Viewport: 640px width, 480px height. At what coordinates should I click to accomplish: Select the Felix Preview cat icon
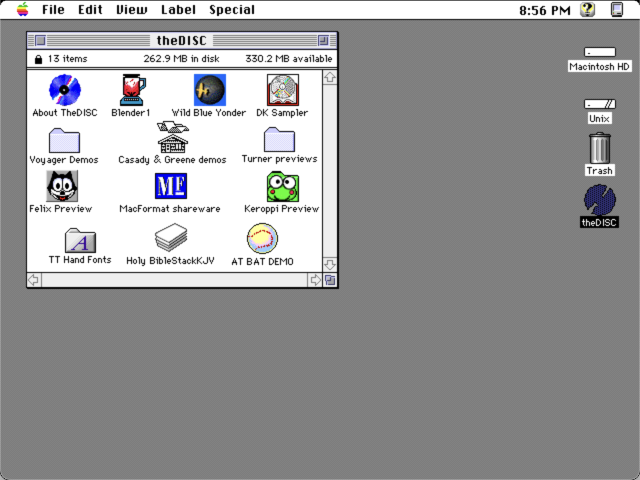(x=62, y=186)
